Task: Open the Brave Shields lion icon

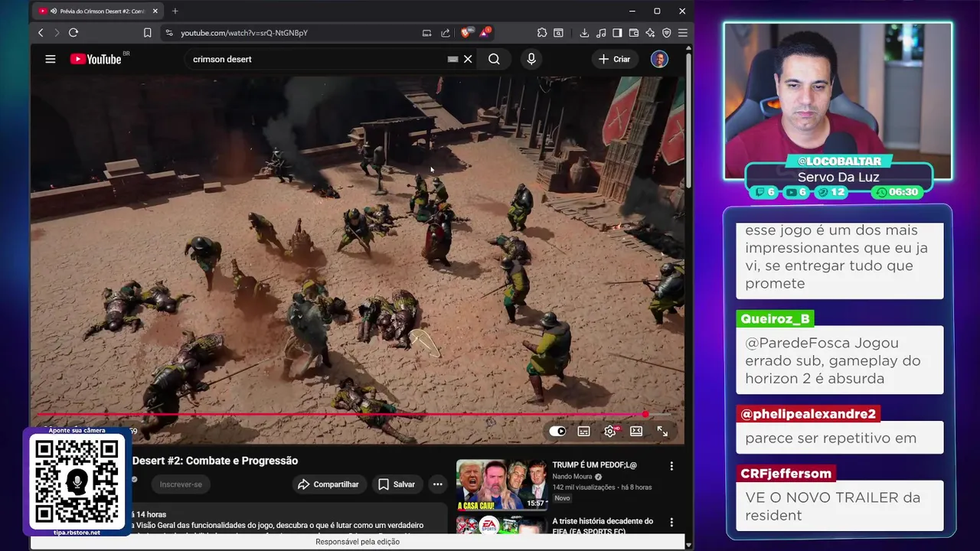Action: point(465,33)
